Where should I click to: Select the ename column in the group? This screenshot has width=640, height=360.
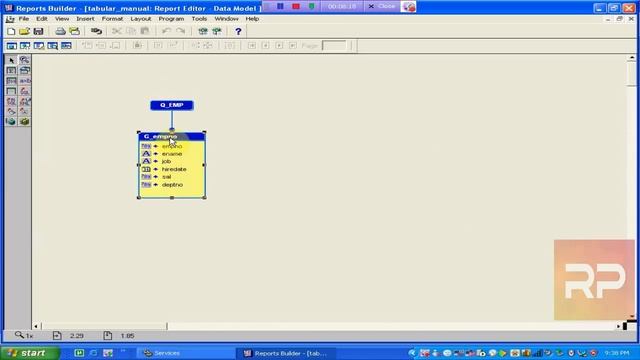(x=171, y=154)
